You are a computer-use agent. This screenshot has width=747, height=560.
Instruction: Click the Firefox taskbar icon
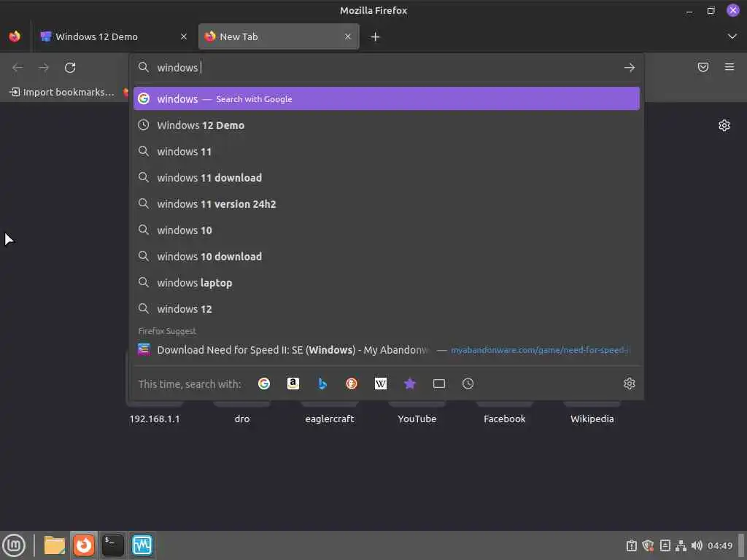84,545
